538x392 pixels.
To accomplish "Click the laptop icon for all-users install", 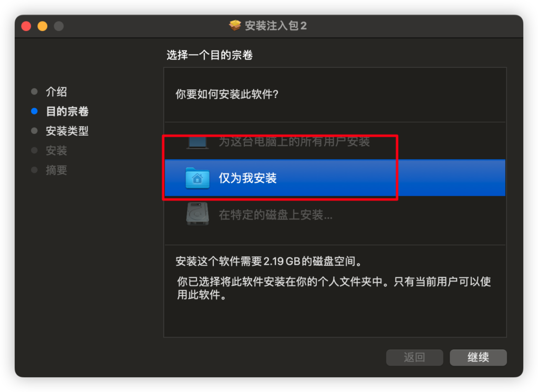I will (198, 142).
